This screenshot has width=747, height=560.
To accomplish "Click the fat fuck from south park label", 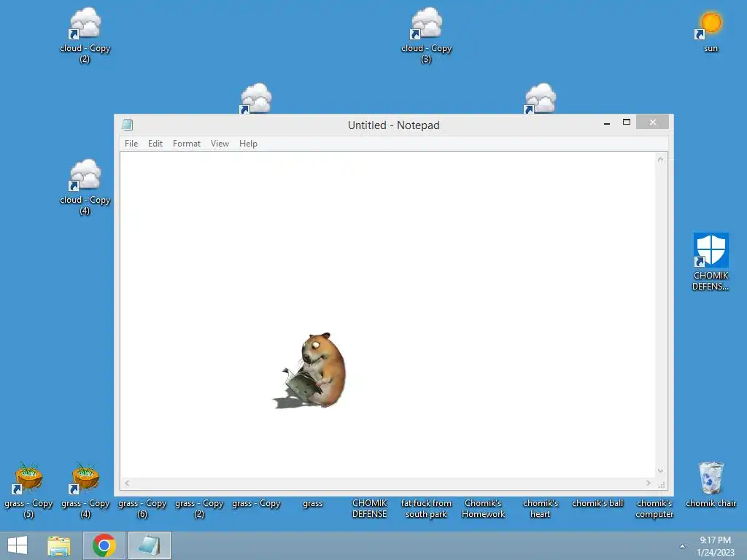I will pyautogui.click(x=426, y=508).
